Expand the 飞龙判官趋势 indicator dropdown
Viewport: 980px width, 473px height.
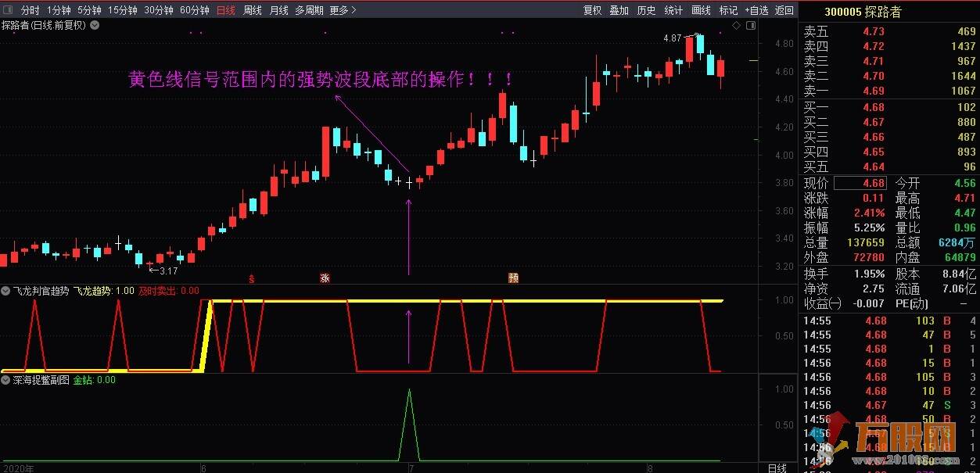pos(6,291)
